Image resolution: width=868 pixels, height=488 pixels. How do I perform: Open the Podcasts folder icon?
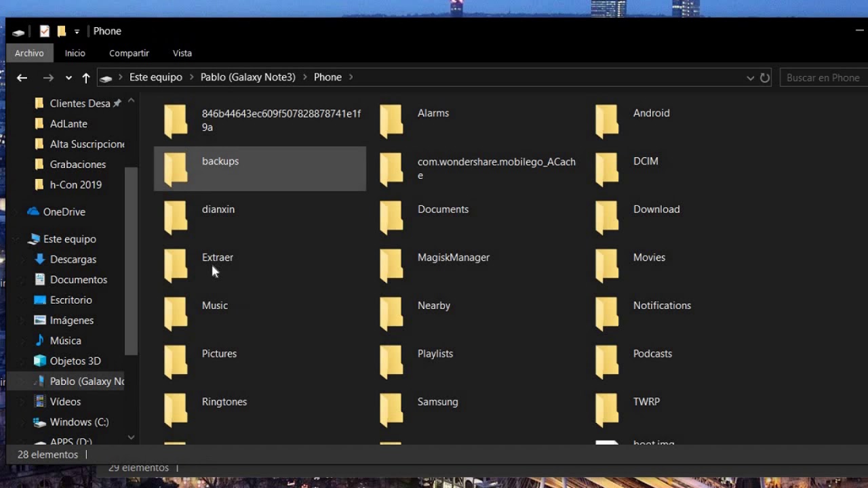click(607, 361)
